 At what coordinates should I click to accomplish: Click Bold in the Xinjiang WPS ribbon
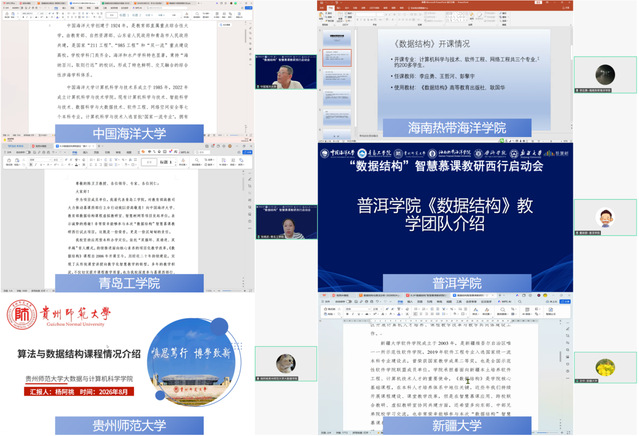pos(347,314)
